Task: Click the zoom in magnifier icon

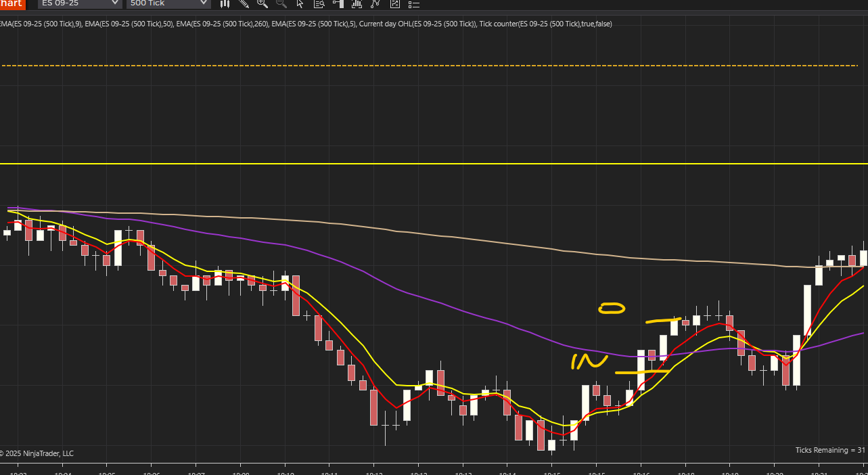Action: (x=262, y=3)
